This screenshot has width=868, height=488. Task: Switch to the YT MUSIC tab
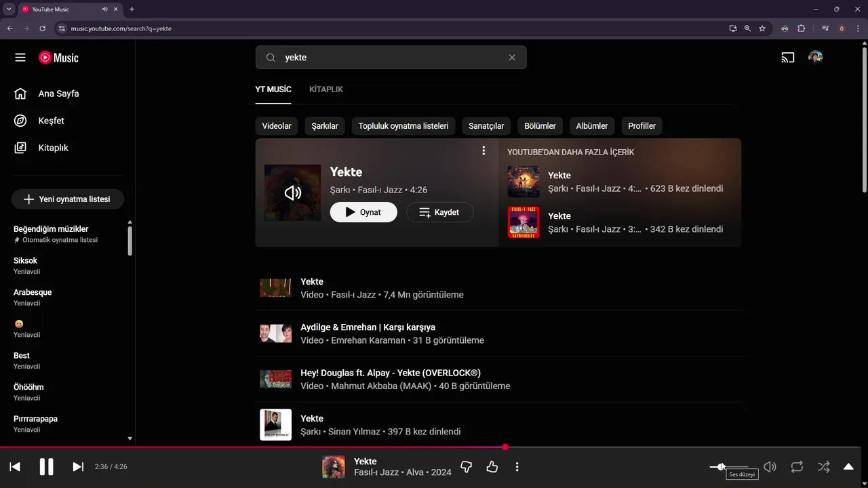(x=273, y=89)
